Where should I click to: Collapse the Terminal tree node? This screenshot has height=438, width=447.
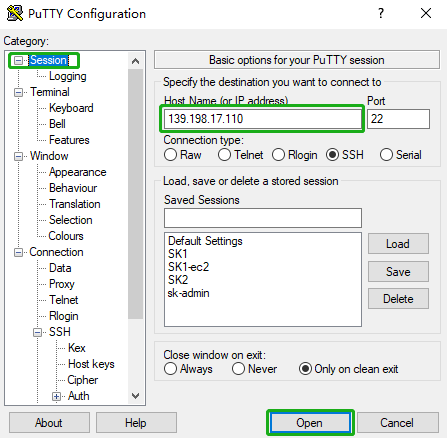(x=18, y=92)
